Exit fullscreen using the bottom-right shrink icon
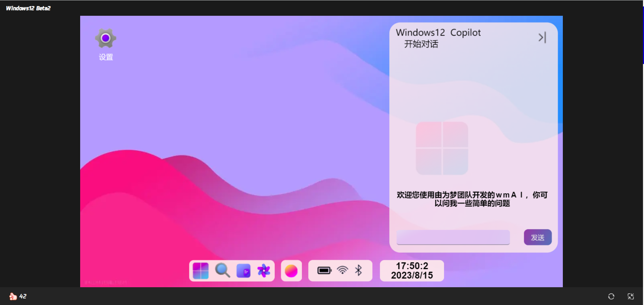644x305 pixels. point(631,296)
